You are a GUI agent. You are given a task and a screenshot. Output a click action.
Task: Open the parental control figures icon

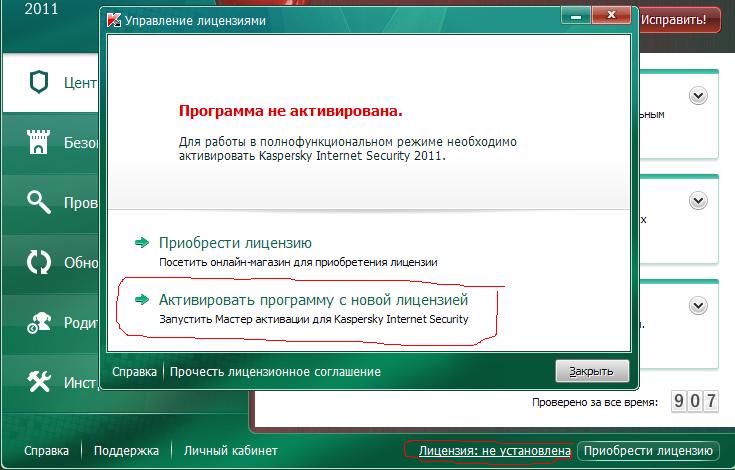38,322
